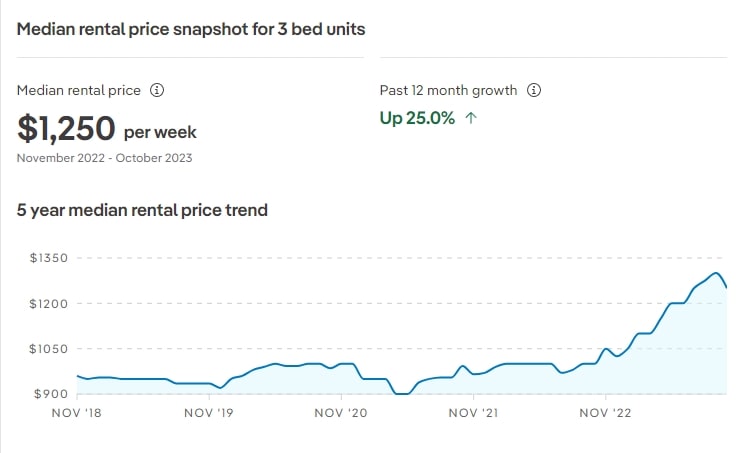Screen dimensions: 742x453
Task: Click the NOV '21 axis label
Action: click(473, 413)
